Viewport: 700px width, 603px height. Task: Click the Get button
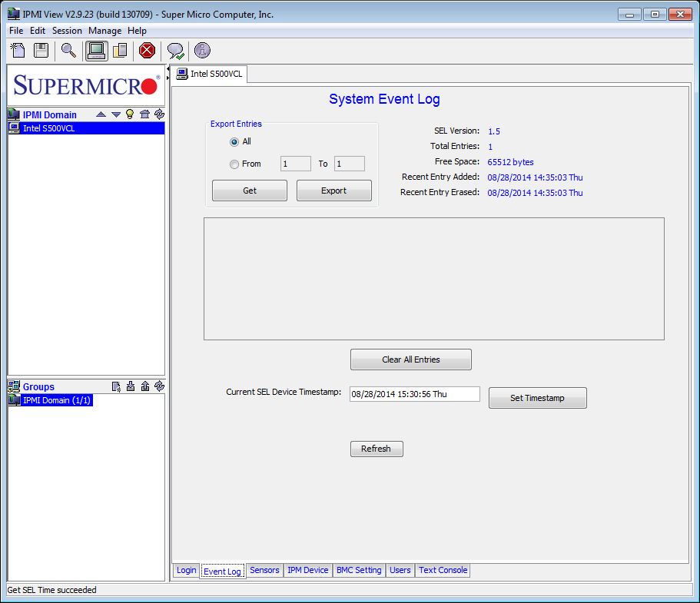pos(250,191)
